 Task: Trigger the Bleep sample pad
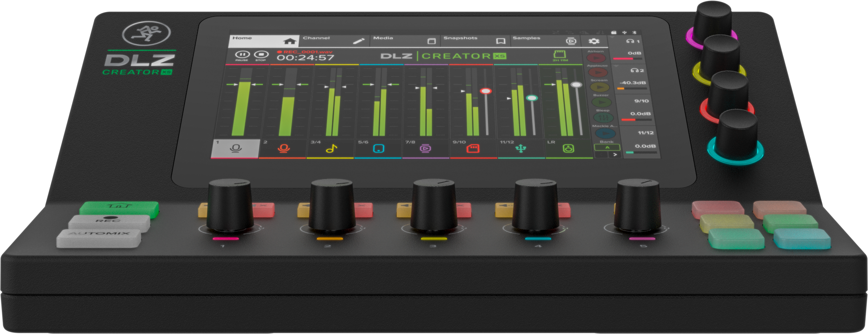coord(603,118)
